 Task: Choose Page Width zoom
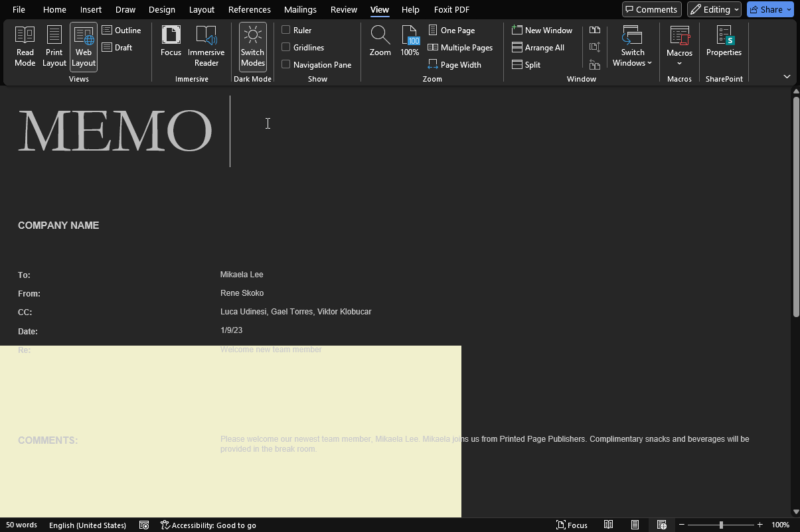(x=454, y=65)
